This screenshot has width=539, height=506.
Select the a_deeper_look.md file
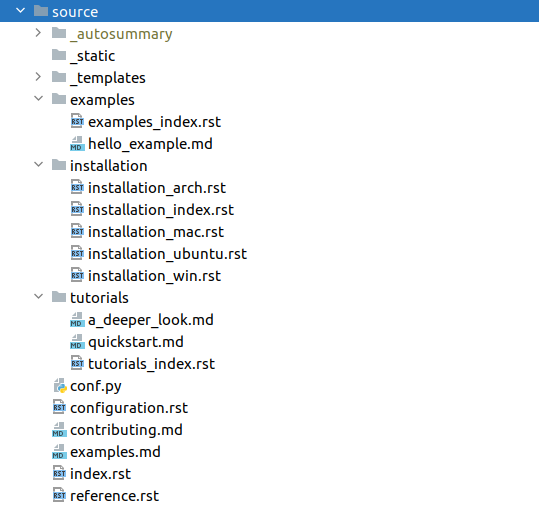pos(151,320)
